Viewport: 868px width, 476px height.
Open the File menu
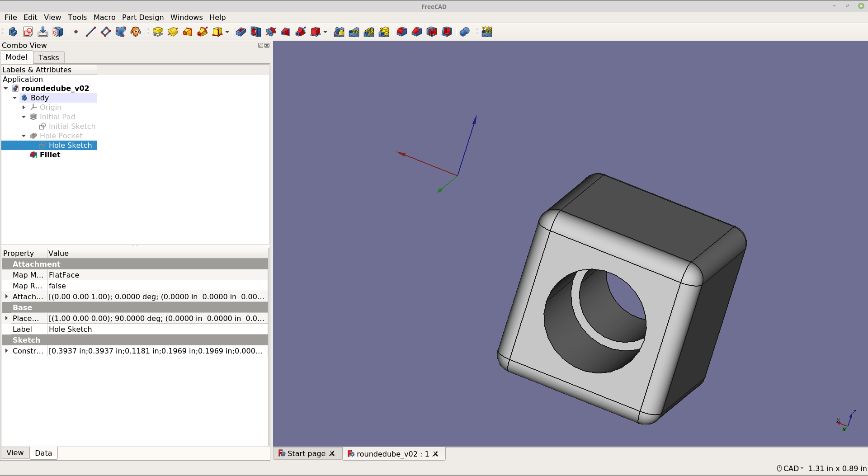tap(10, 17)
